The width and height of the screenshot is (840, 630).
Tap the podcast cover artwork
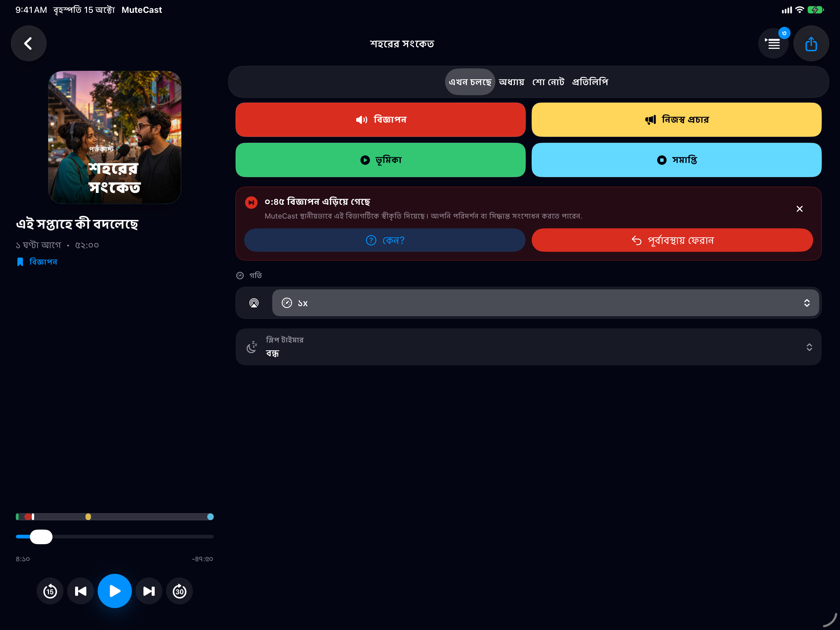(115, 137)
